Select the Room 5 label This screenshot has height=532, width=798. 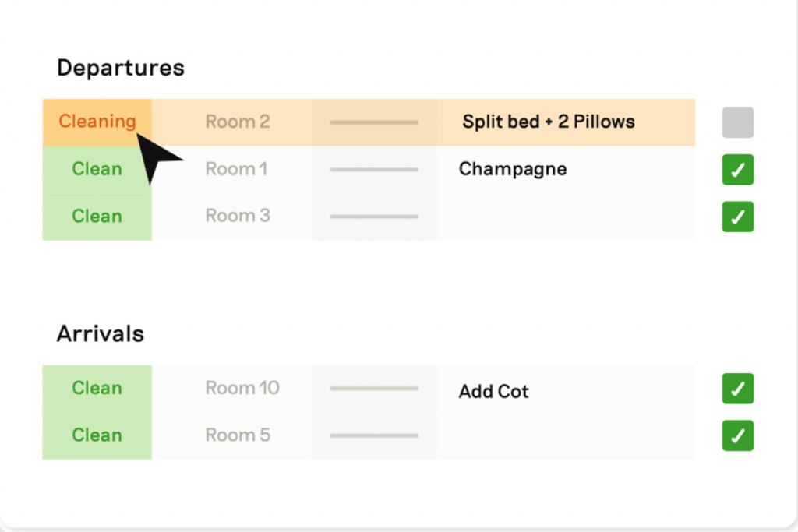237,435
